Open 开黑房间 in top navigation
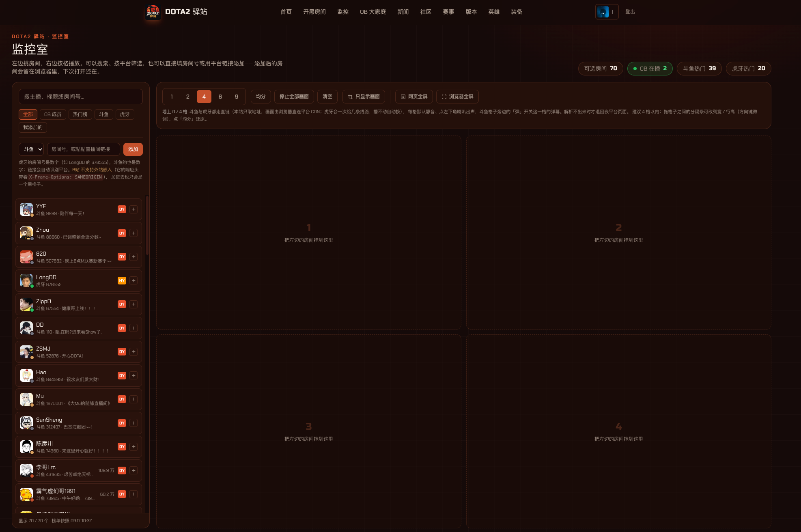This screenshot has height=532, width=801. point(314,12)
